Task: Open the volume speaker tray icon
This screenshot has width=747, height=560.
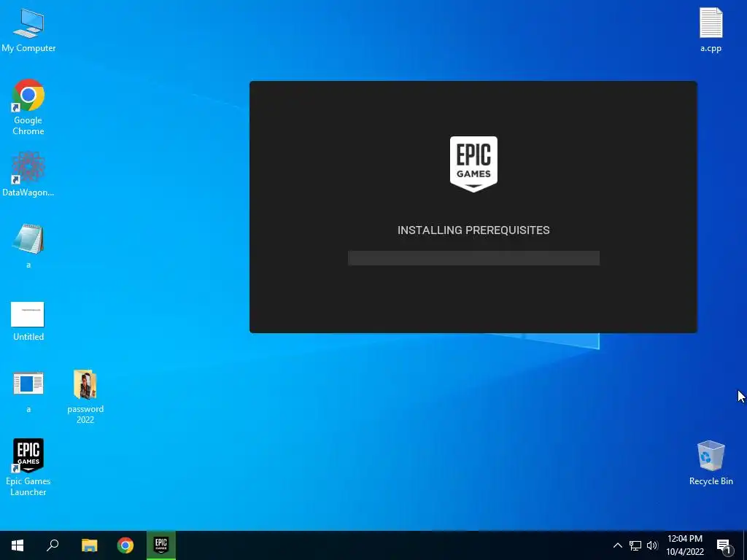Action: point(652,545)
